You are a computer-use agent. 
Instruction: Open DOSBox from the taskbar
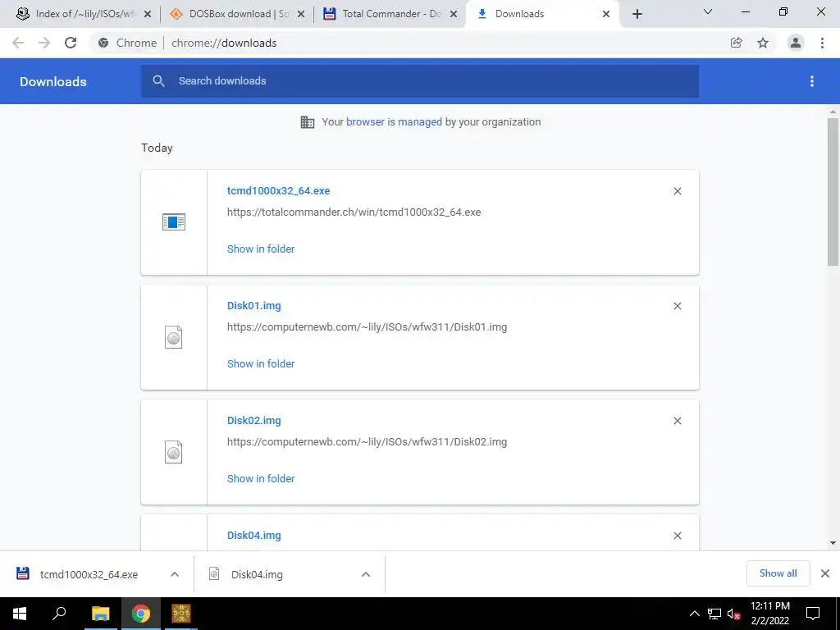coord(181,614)
